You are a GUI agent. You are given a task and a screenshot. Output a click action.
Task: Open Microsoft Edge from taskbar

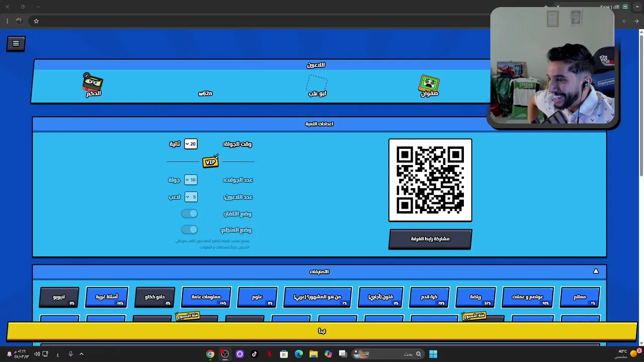click(x=299, y=354)
